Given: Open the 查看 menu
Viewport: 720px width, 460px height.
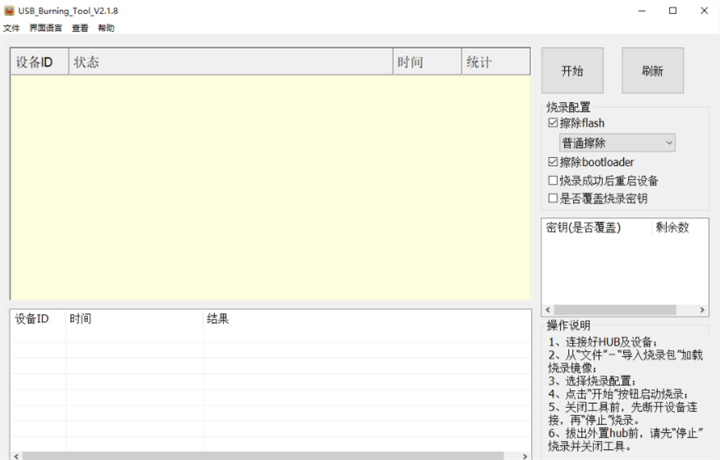Looking at the screenshot, I should tap(80, 28).
